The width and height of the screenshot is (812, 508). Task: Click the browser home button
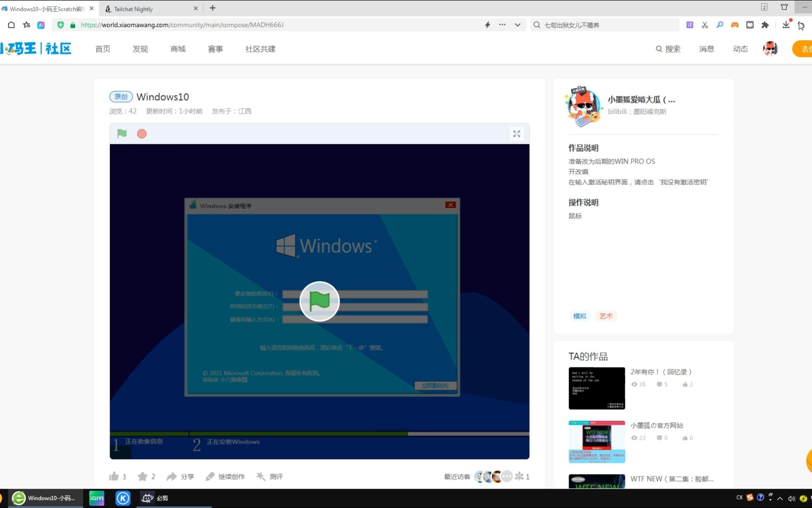point(11,25)
